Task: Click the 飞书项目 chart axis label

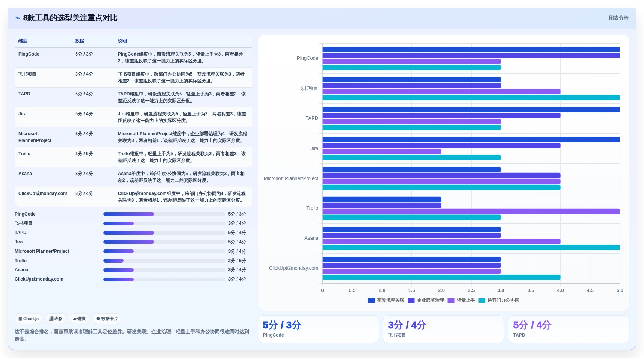Action: coord(308,88)
